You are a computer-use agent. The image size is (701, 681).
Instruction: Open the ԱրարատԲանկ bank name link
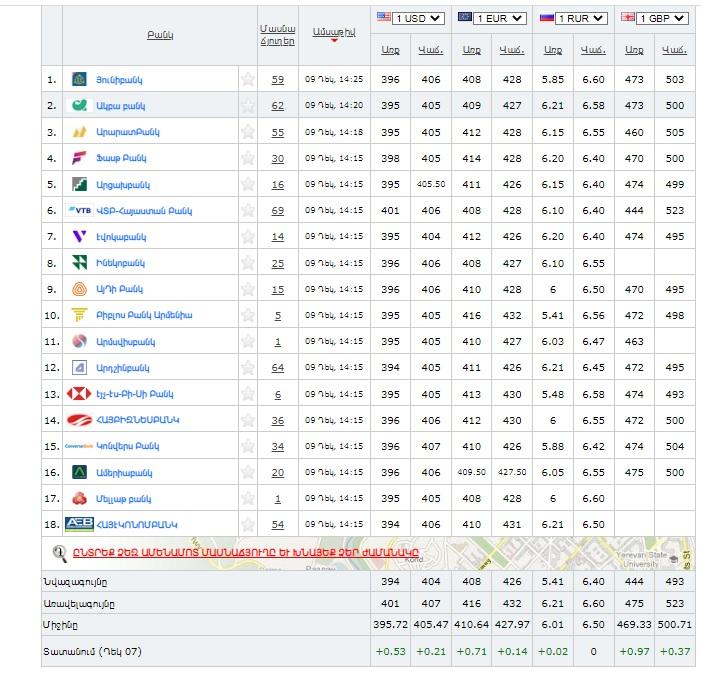128,132
